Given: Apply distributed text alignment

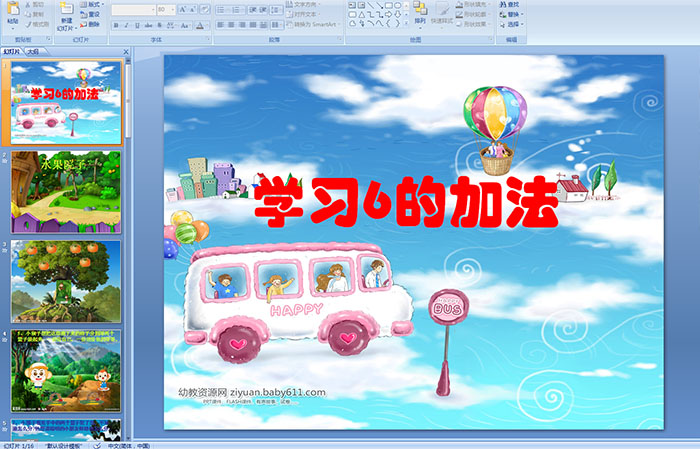Looking at the screenshot, I should coord(264,25).
